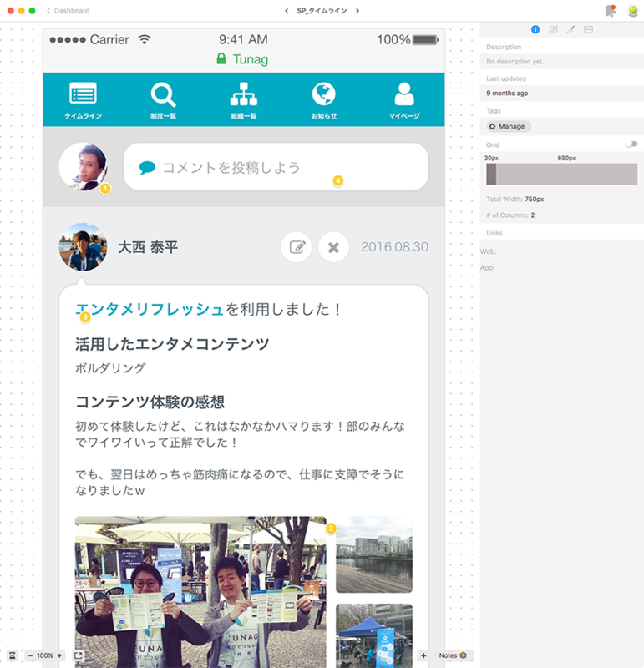Click the 100% zoom level label

click(45, 655)
